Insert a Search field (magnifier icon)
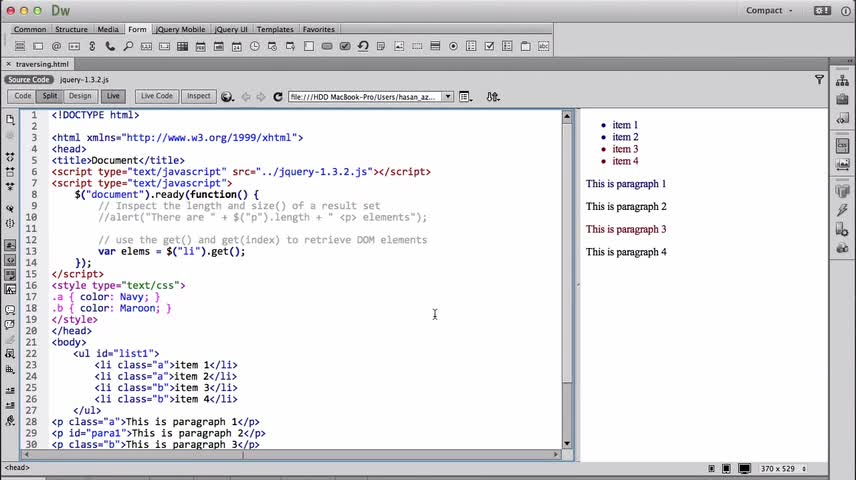The height and width of the screenshot is (480, 856). (128, 46)
